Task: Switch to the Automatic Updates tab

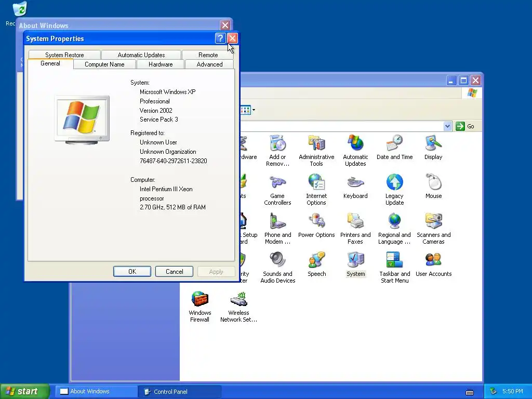Action: 141,55
